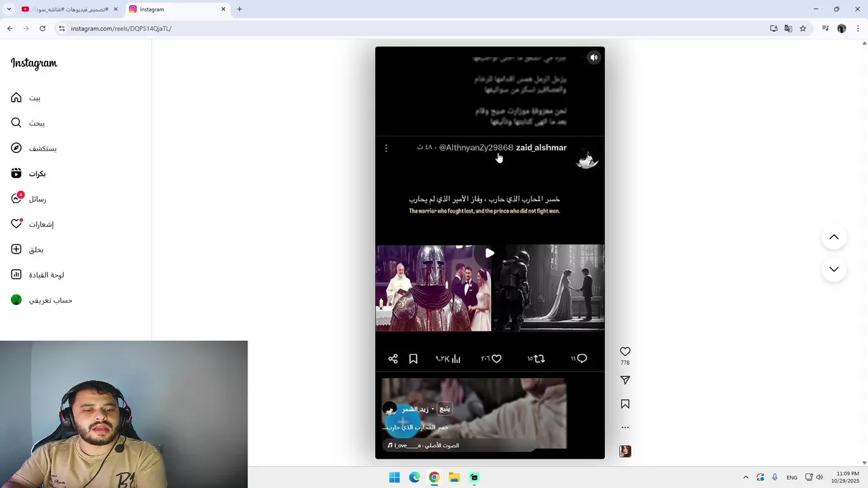Go to next reel with down chevron

tap(834, 269)
